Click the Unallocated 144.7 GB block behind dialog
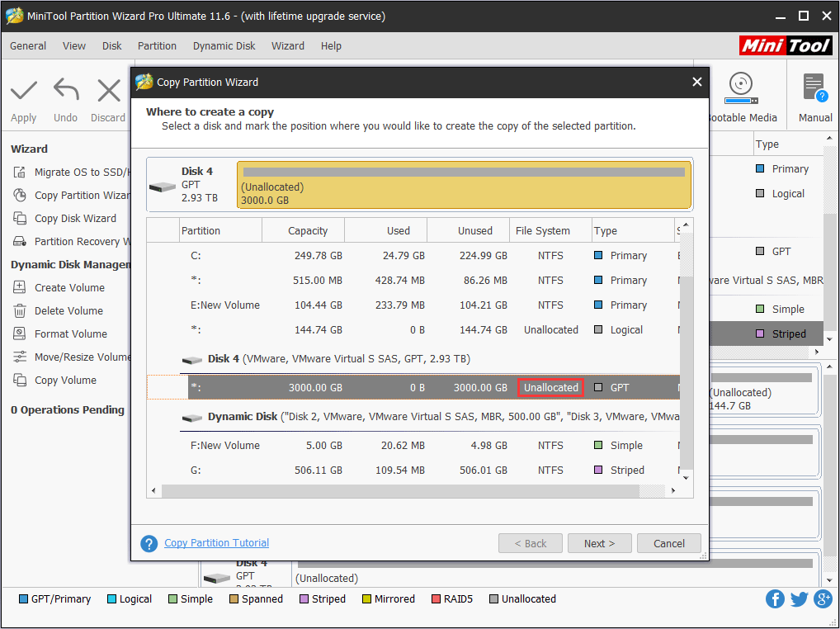Image resolution: width=840 pixels, height=629 pixels. (x=764, y=391)
